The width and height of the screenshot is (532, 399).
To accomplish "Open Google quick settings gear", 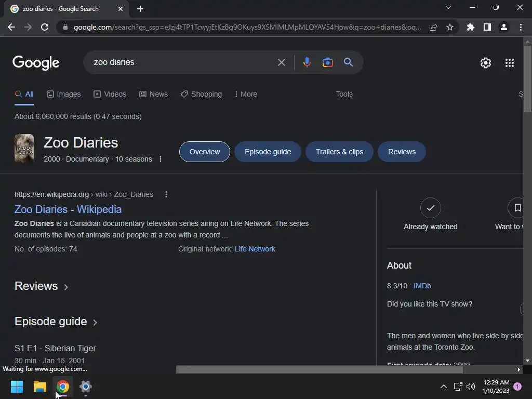I will tap(486, 63).
